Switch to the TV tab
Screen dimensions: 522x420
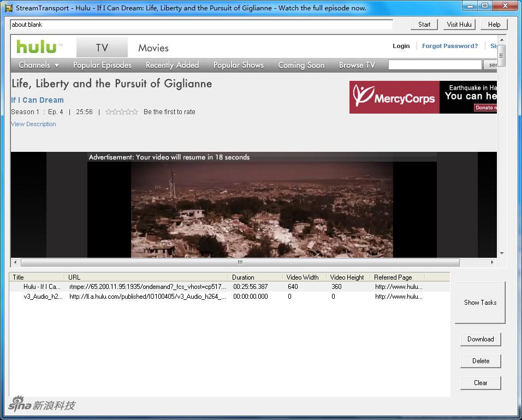(x=102, y=48)
